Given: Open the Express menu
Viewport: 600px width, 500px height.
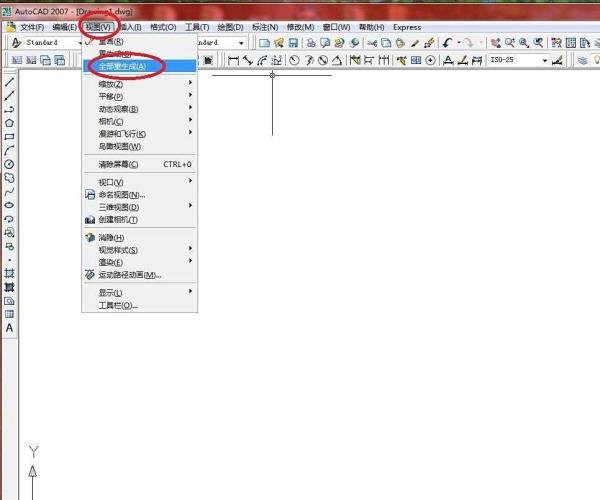Looking at the screenshot, I should click(x=407, y=27).
